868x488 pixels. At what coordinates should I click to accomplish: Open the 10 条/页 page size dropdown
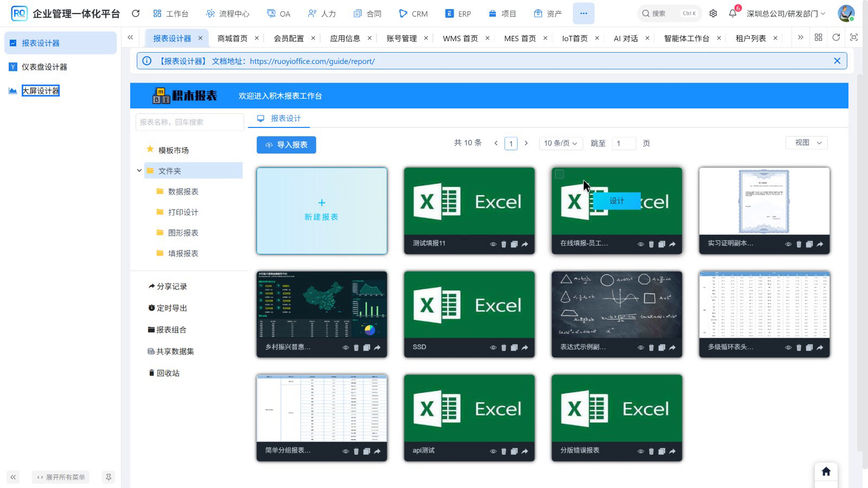point(561,143)
